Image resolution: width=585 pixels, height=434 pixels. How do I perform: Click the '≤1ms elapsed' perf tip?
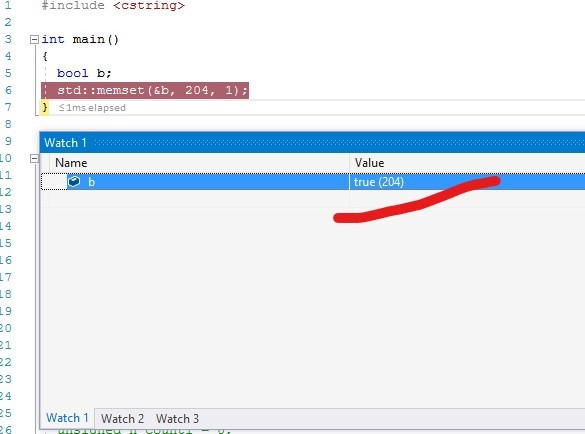[92, 108]
